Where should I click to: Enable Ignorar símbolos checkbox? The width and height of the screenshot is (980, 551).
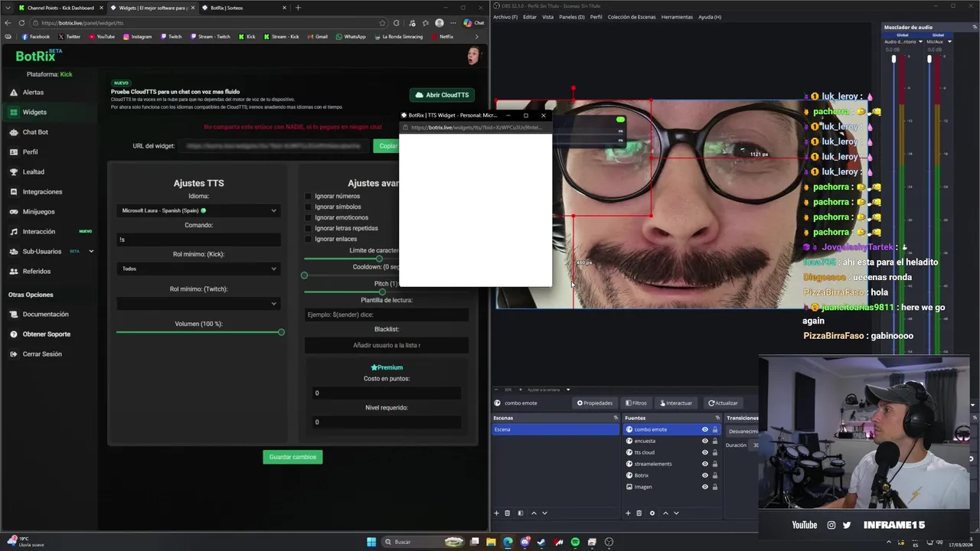click(309, 207)
